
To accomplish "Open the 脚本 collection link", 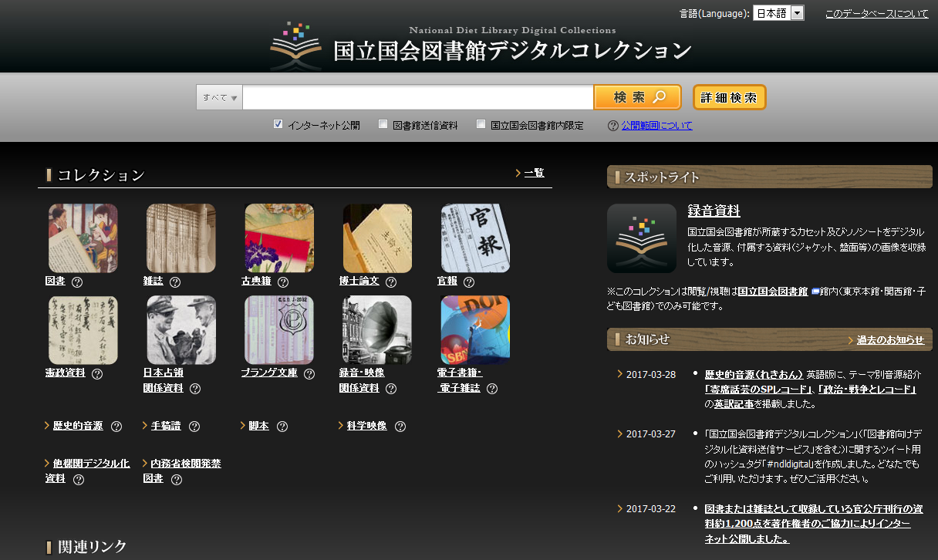I will pyautogui.click(x=258, y=426).
